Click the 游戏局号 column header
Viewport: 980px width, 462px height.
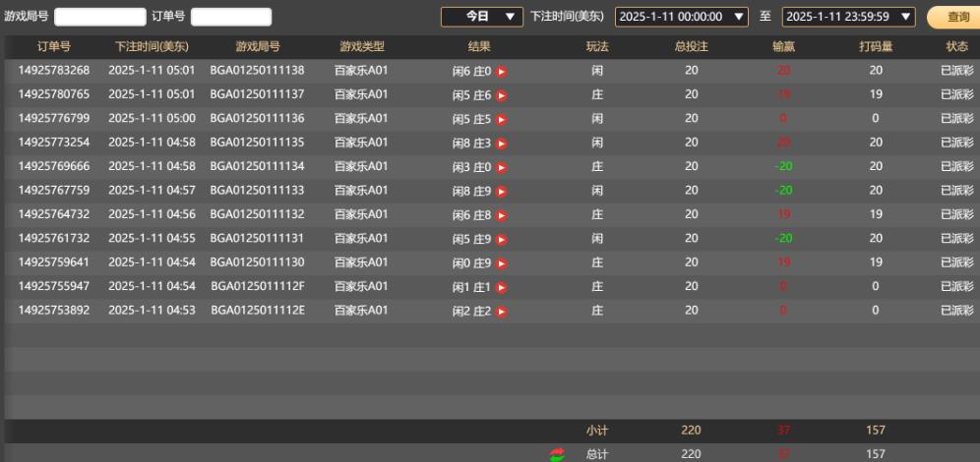click(258, 47)
